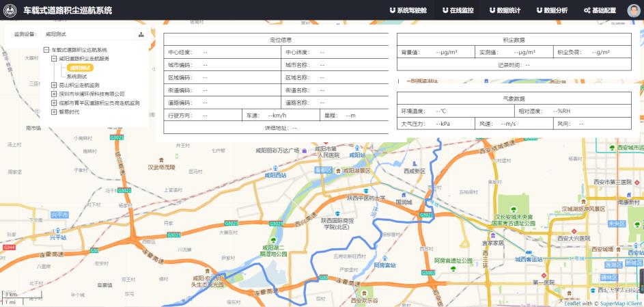
Task: Click the dark panel handle on the right map edge
Action: [641, 279]
